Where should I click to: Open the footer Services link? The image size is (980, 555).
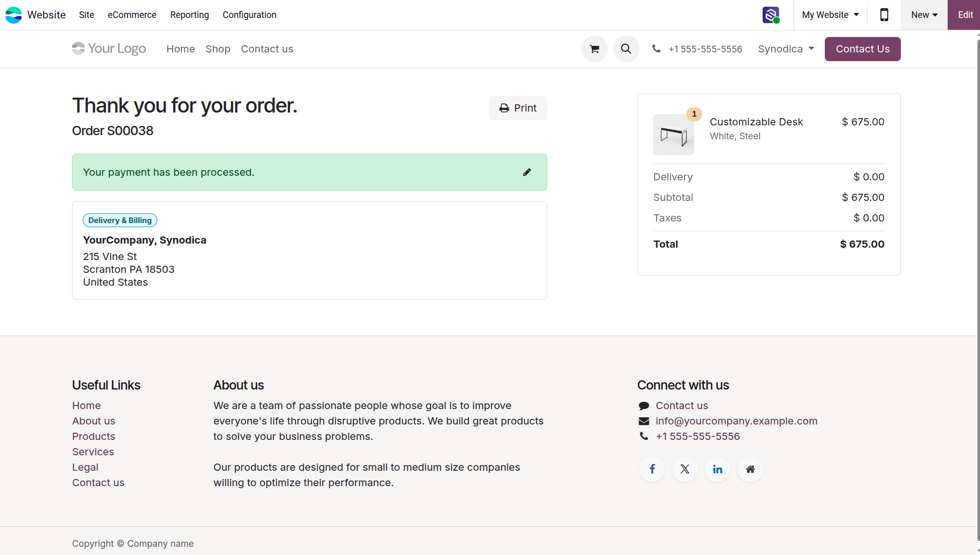point(93,452)
